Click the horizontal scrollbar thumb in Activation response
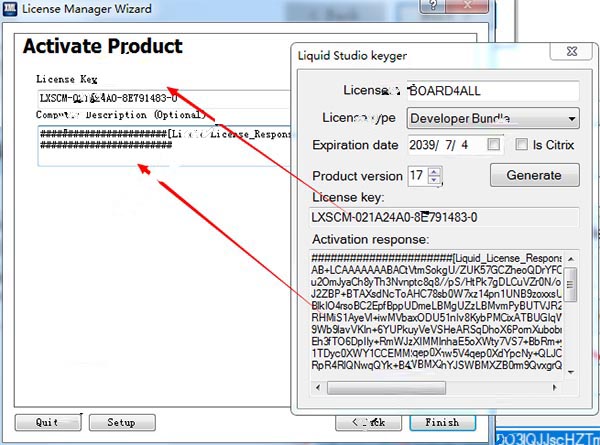The height and width of the screenshot is (445, 600). [386, 388]
